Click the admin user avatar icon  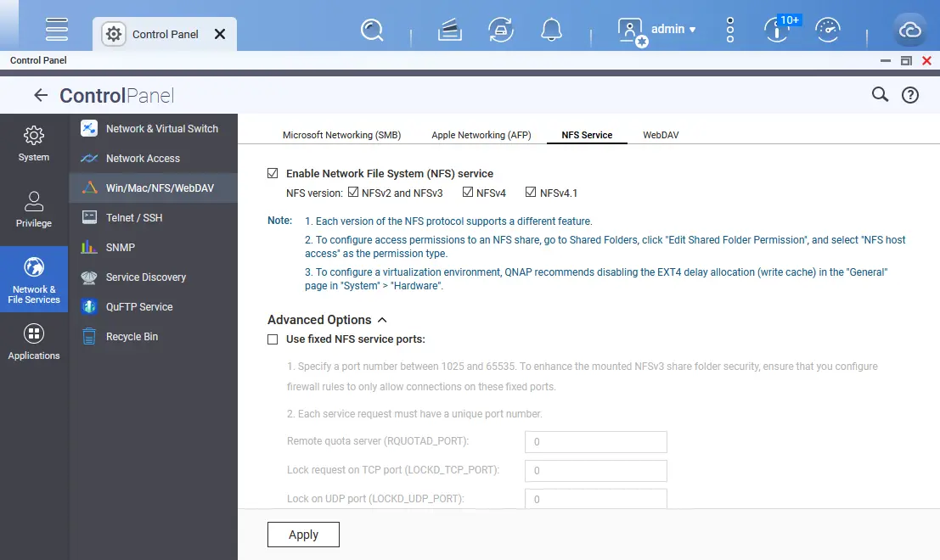(631, 31)
